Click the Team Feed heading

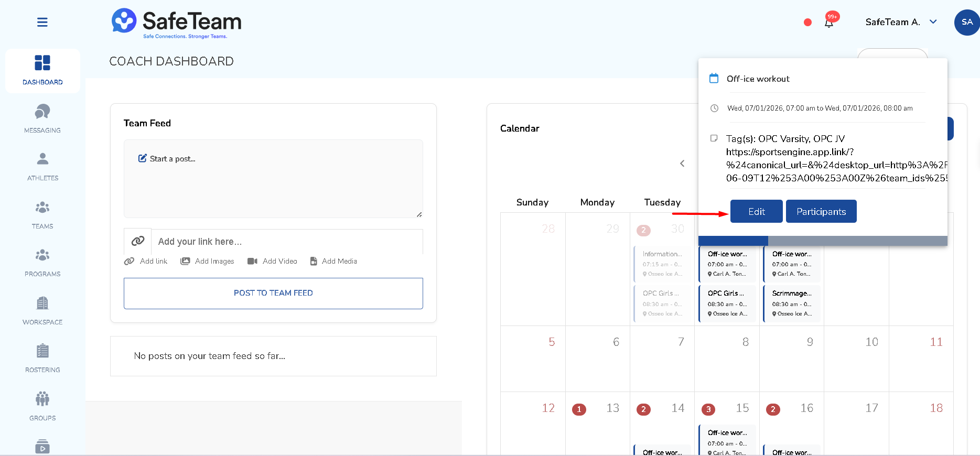pos(147,123)
